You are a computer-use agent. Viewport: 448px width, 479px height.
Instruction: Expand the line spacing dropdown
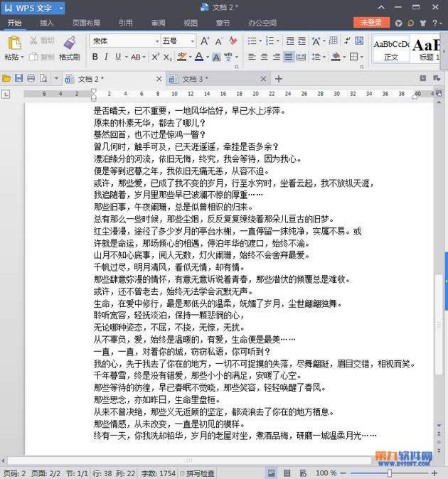pos(324,57)
